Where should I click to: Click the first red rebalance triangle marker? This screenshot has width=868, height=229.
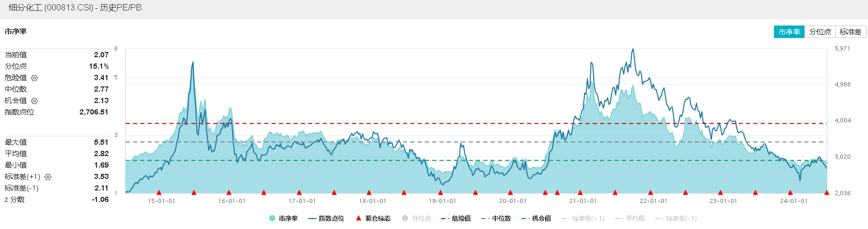click(159, 193)
